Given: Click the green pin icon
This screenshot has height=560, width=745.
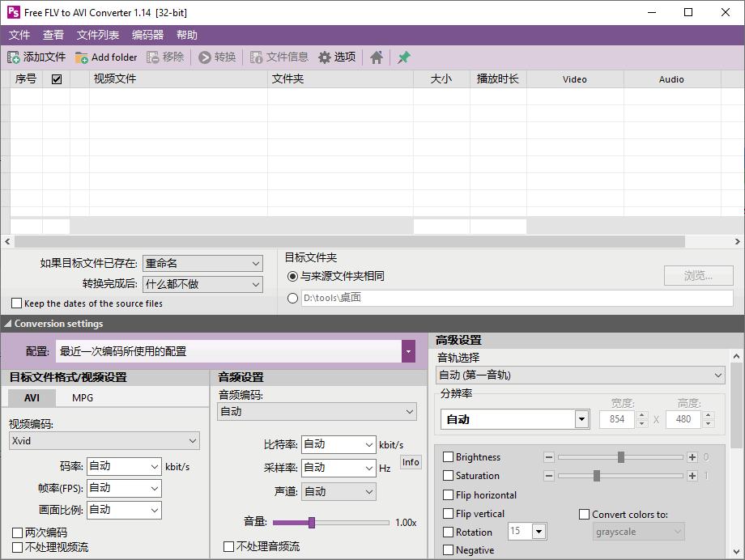Looking at the screenshot, I should [404, 57].
